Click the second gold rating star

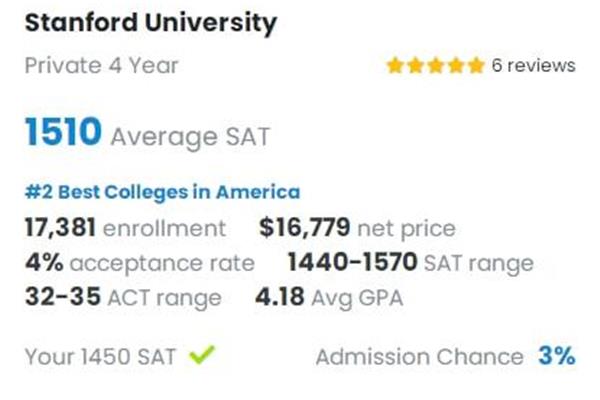pyautogui.click(x=415, y=65)
